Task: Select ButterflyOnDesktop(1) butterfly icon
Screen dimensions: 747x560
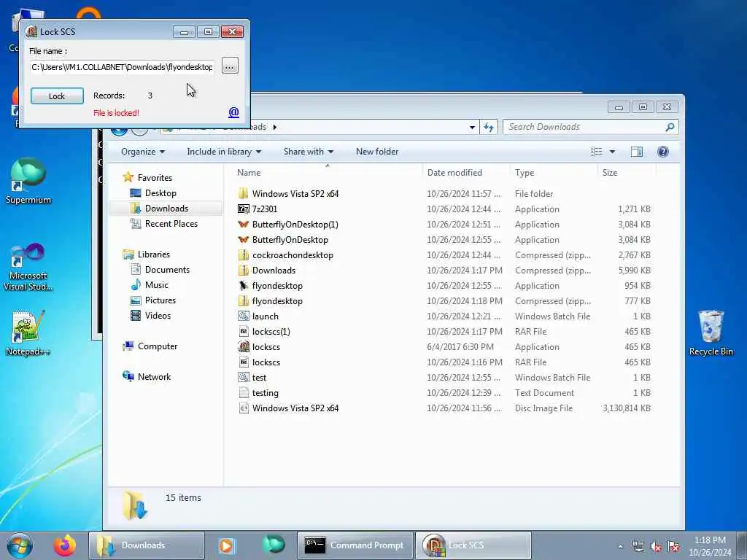Action: click(243, 224)
